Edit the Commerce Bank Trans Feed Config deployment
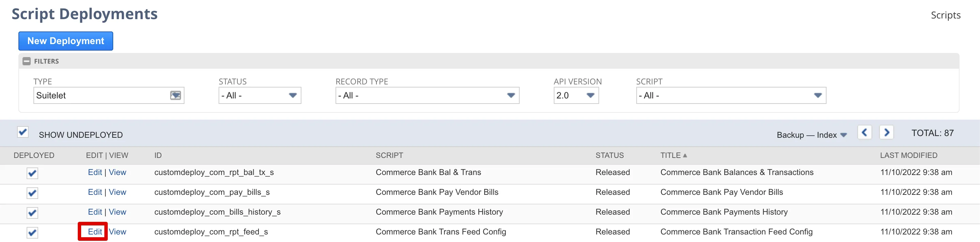 click(95, 232)
